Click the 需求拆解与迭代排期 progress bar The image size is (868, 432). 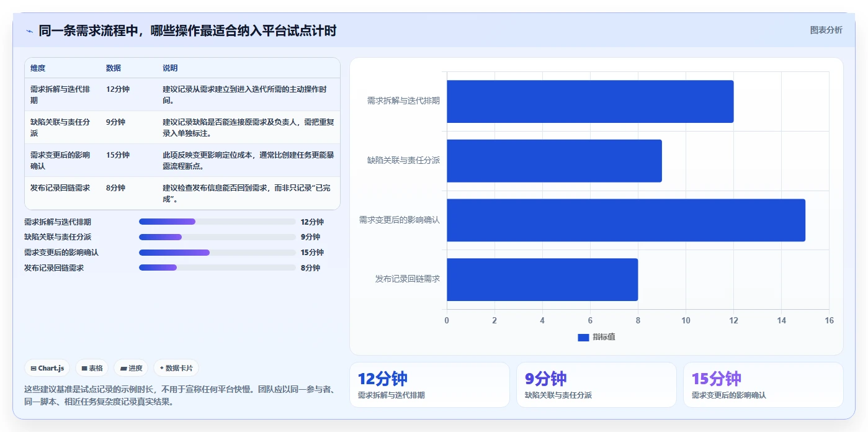(217, 222)
